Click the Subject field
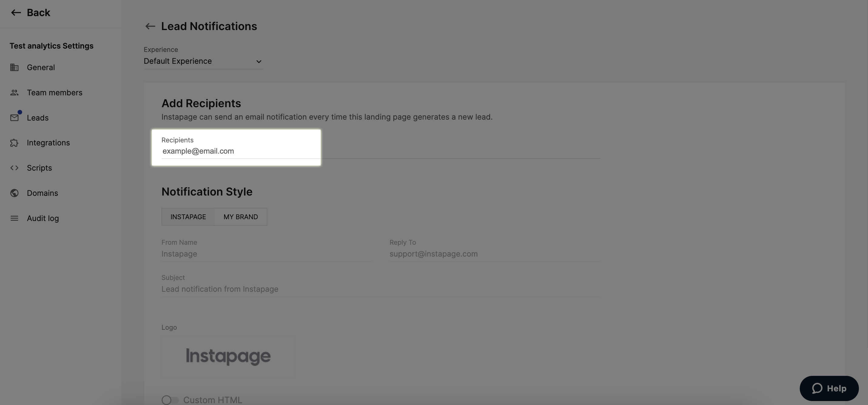This screenshot has height=405, width=868. [x=380, y=289]
